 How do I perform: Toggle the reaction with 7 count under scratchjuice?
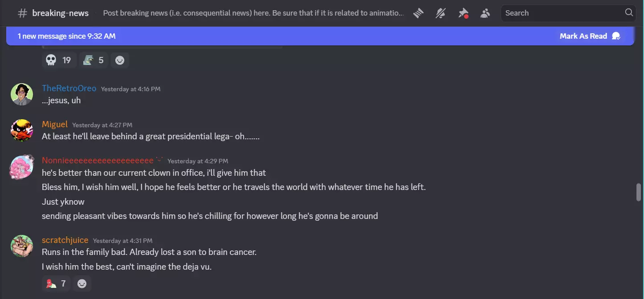pos(56,283)
